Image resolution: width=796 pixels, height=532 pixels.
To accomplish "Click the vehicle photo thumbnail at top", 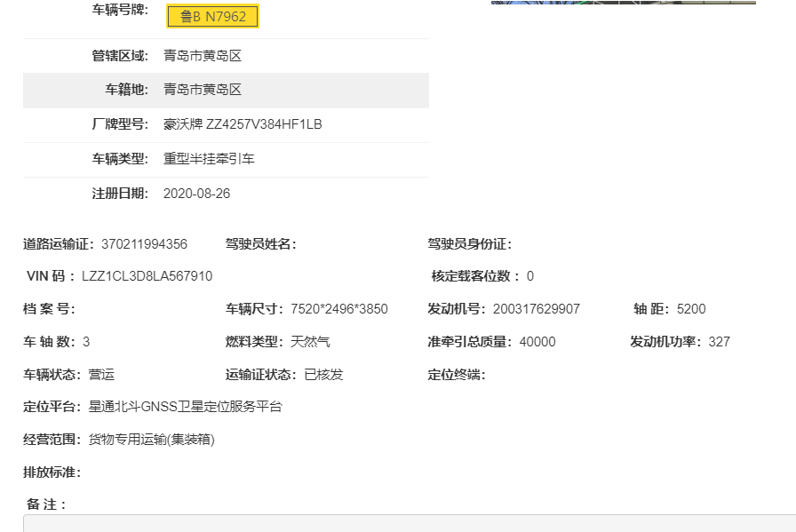I will tap(623, 3).
